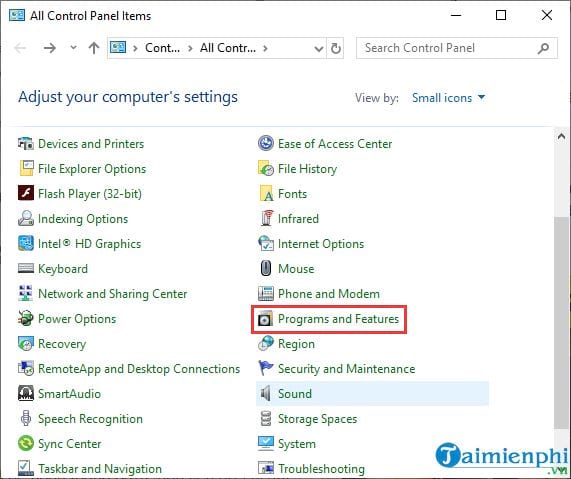Open the Network and Sharing Center link
Viewport: 571px width, 479px height.
[113, 294]
